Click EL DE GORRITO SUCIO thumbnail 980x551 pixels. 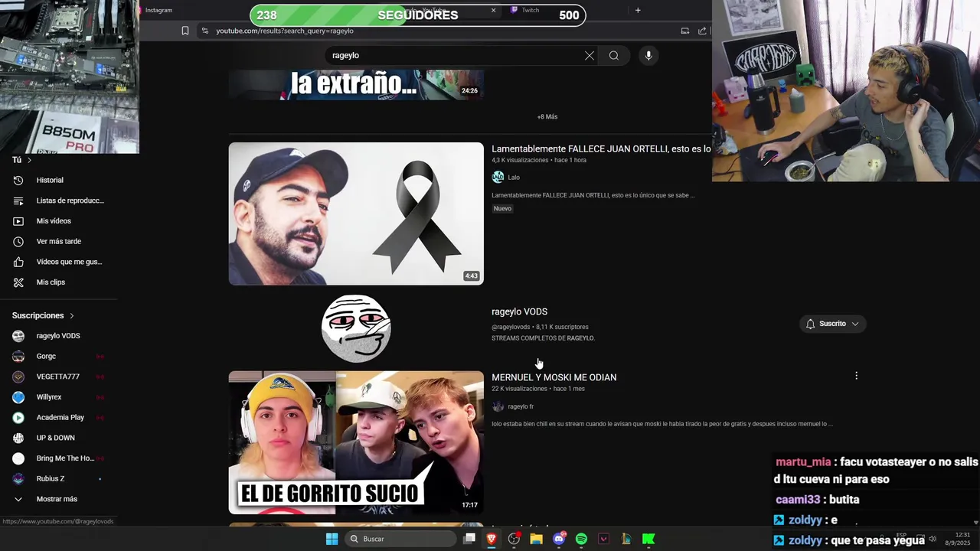coord(356,442)
